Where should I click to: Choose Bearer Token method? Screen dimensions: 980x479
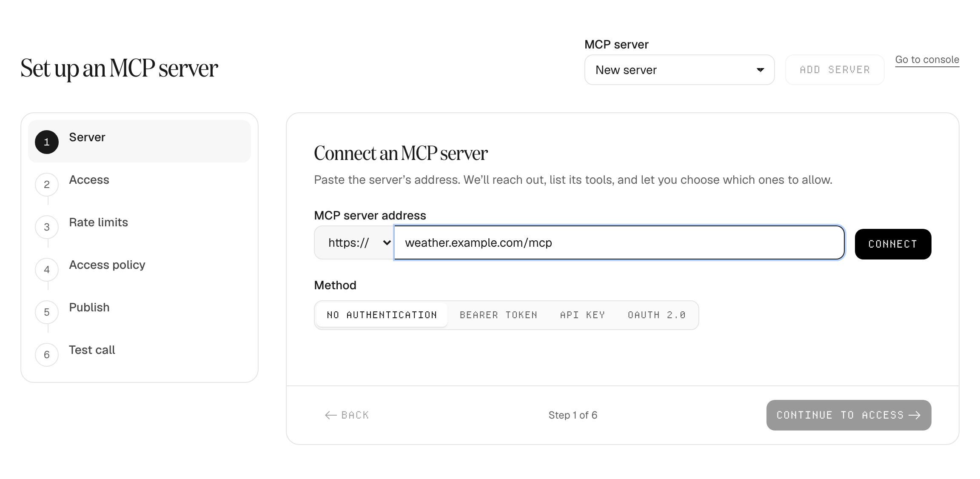point(499,315)
